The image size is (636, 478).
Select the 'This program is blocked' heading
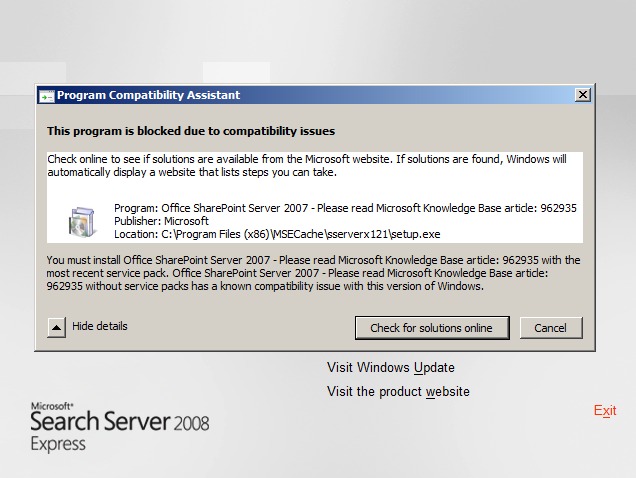(x=191, y=131)
